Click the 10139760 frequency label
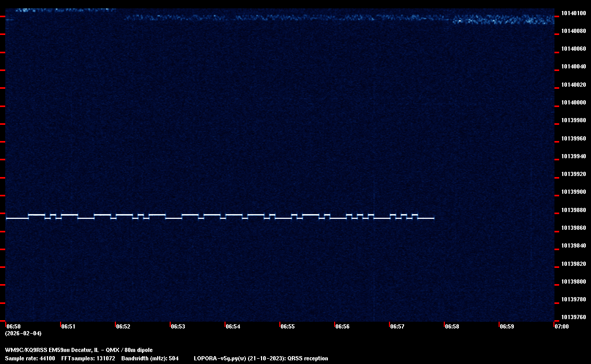Viewport: 591px width, 364px height. 573,317
